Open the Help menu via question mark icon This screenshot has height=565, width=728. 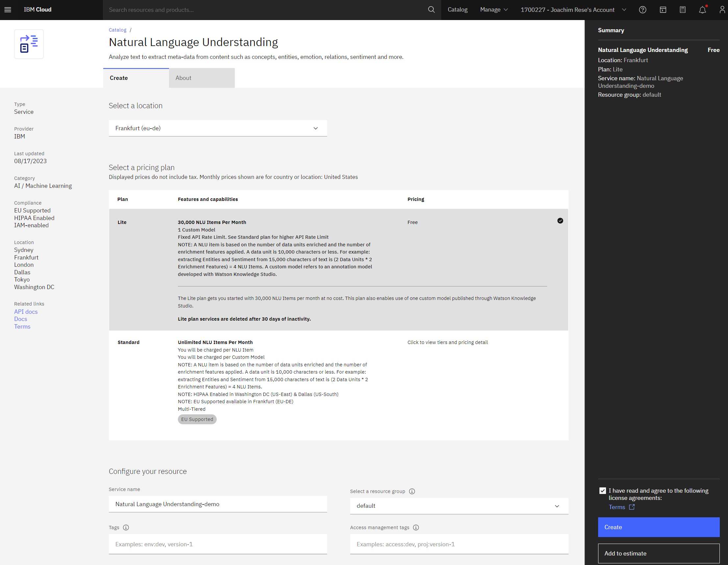tap(643, 10)
